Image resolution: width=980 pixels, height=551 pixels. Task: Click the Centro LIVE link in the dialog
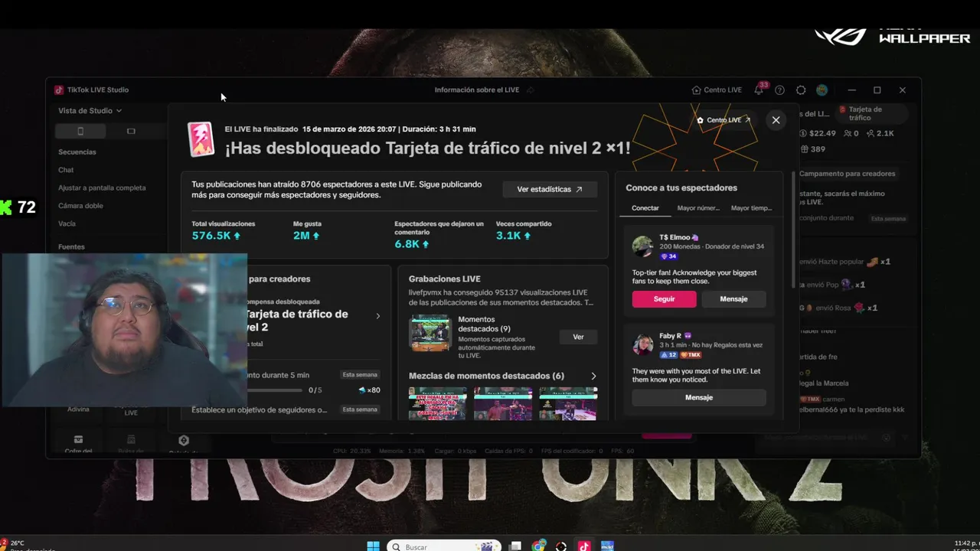point(724,120)
